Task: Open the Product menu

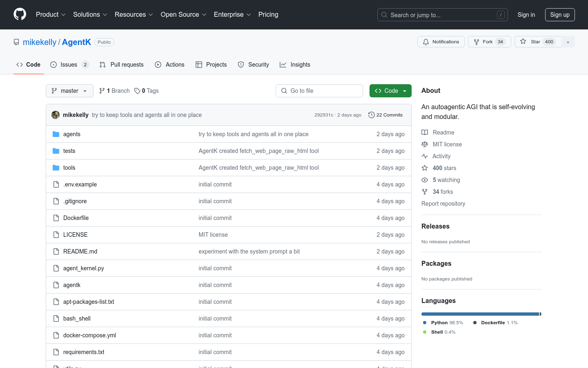Action: coord(51,15)
